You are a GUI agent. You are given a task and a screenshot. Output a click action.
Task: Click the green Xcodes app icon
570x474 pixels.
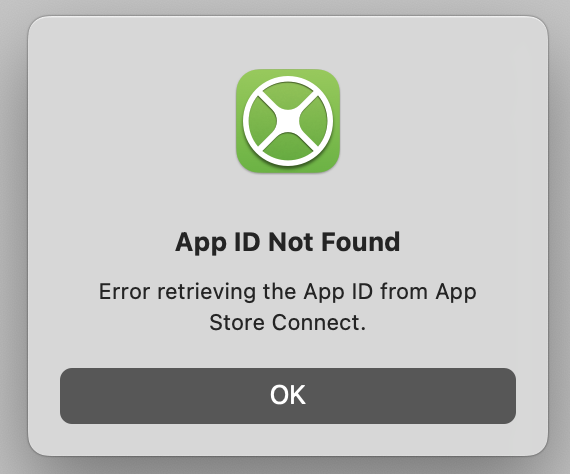[x=288, y=121]
